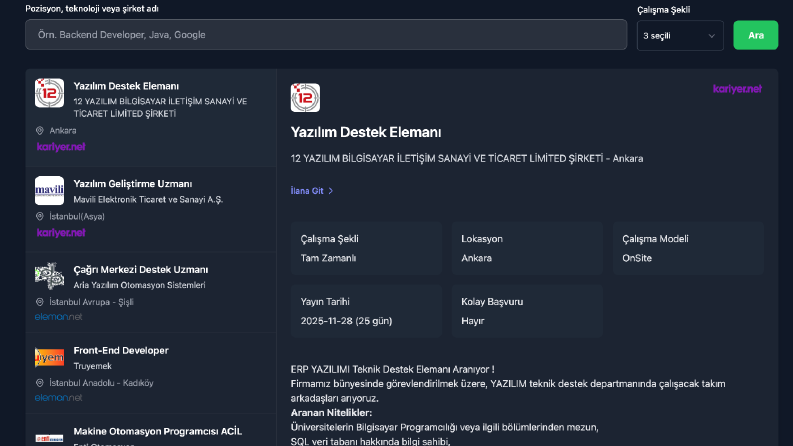This screenshot has height=446, width=793.
Task: Click the Mavili company logo
Action: point(49,190)
